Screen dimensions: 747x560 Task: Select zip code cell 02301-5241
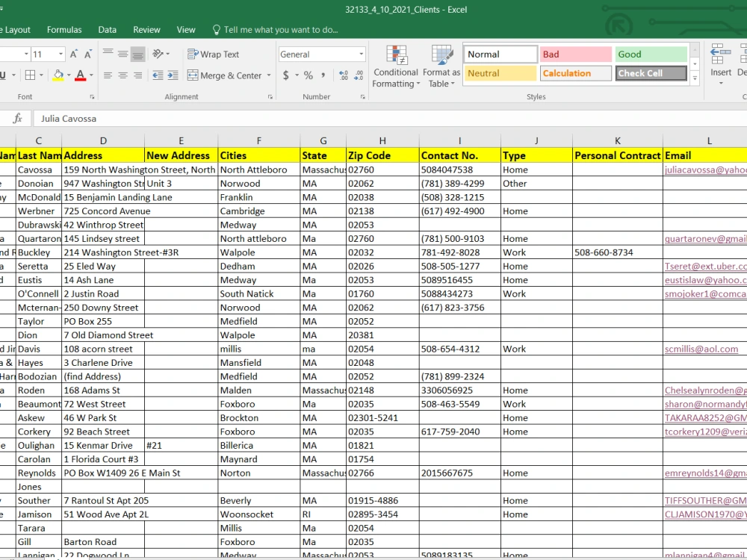coord(382,417)
